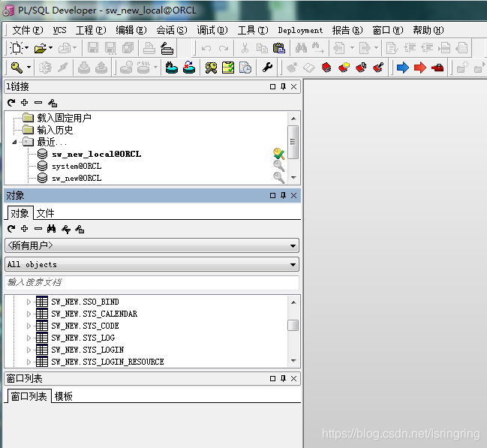The width and height of the screenshot is (487, 448).
Task: Open the Deployment menu
Action: (x=300, y=30)
